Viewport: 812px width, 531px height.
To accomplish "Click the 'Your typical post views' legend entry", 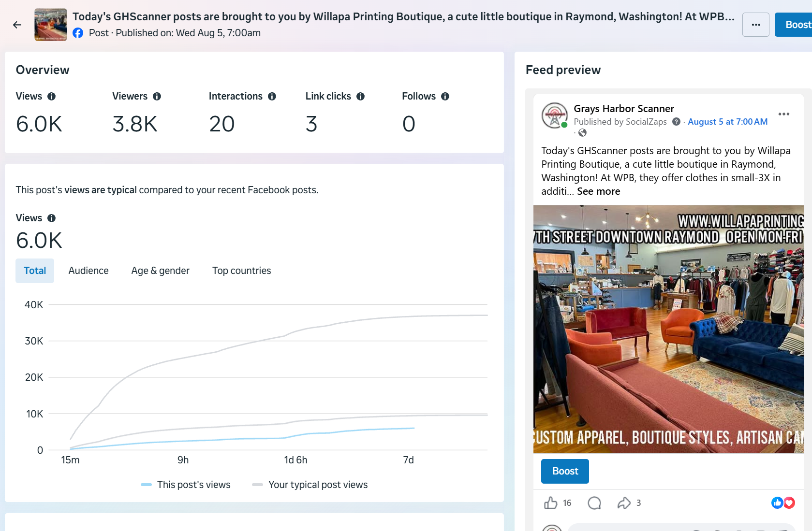I will (x=310, y=485).
